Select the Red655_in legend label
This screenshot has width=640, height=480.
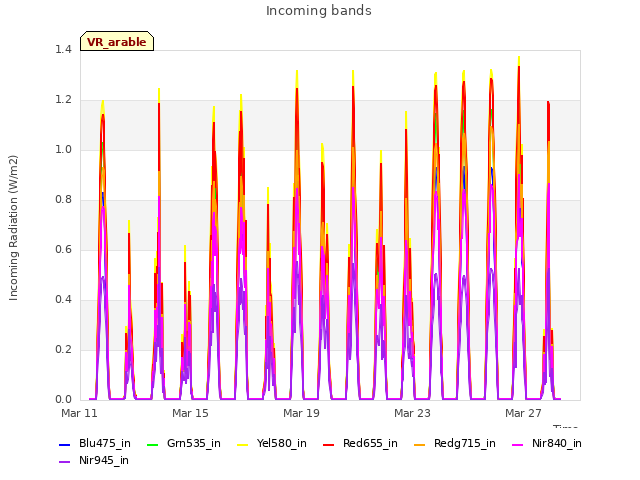point(370,444)
